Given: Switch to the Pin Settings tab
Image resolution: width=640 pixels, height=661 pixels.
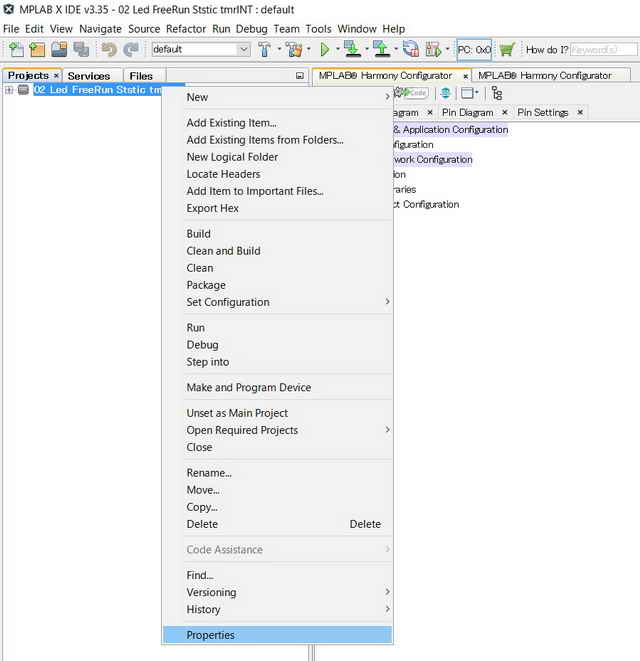Looking at the screenshot, I should tap(543, 113).
